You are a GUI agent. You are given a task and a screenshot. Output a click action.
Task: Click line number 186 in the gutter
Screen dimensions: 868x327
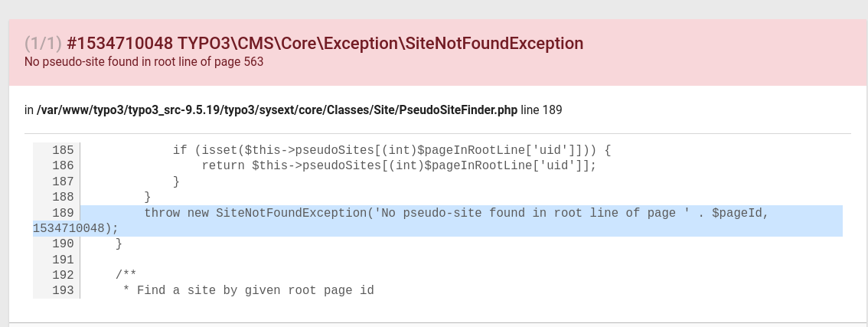[63, 165]
